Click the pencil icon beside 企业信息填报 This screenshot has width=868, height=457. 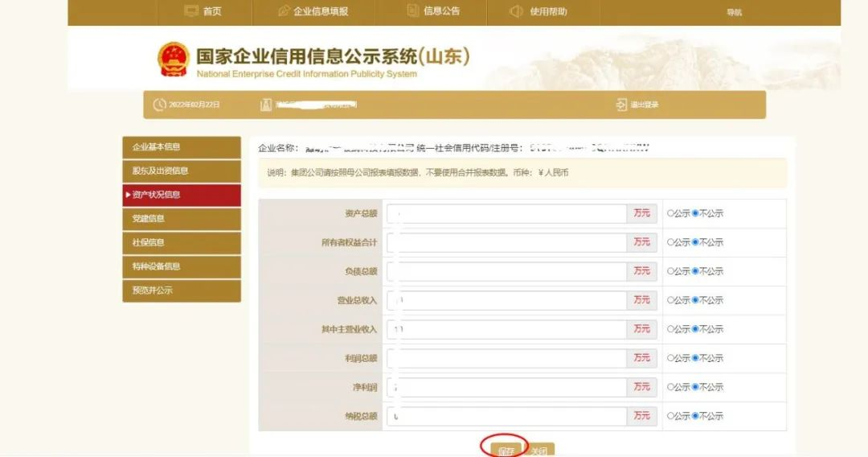pos(284,11)
